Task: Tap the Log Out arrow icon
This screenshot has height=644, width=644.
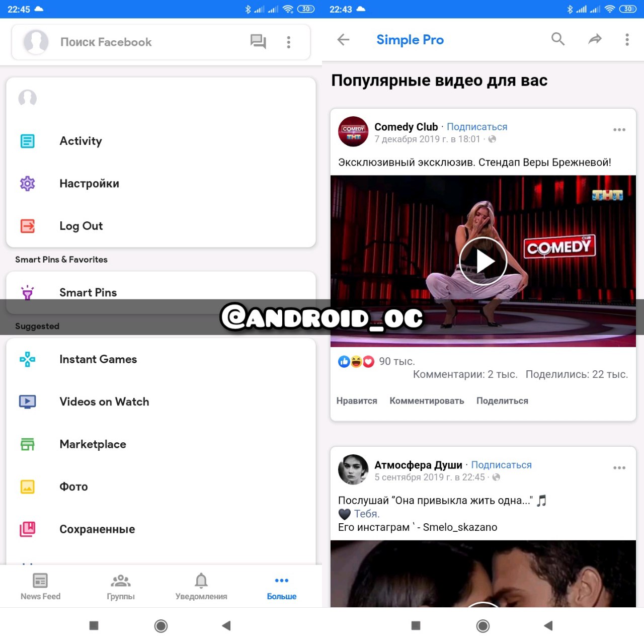Action: [x=28, y=226]
